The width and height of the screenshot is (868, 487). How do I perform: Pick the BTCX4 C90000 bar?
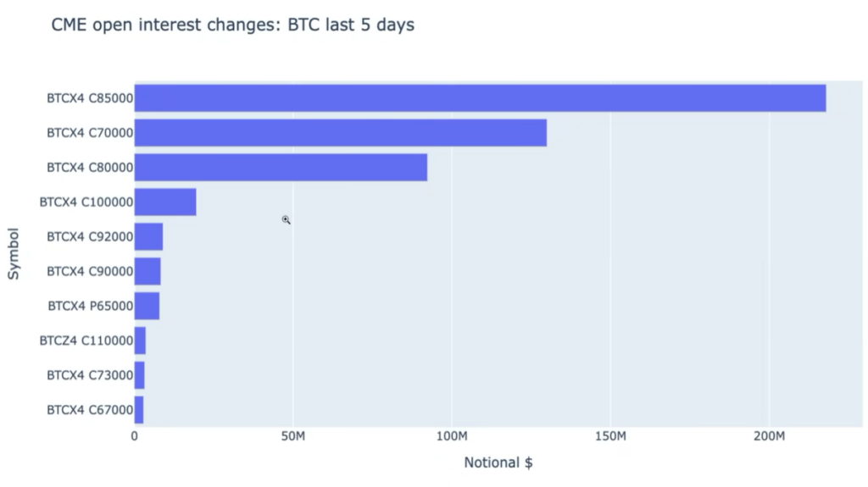(147, 272)
